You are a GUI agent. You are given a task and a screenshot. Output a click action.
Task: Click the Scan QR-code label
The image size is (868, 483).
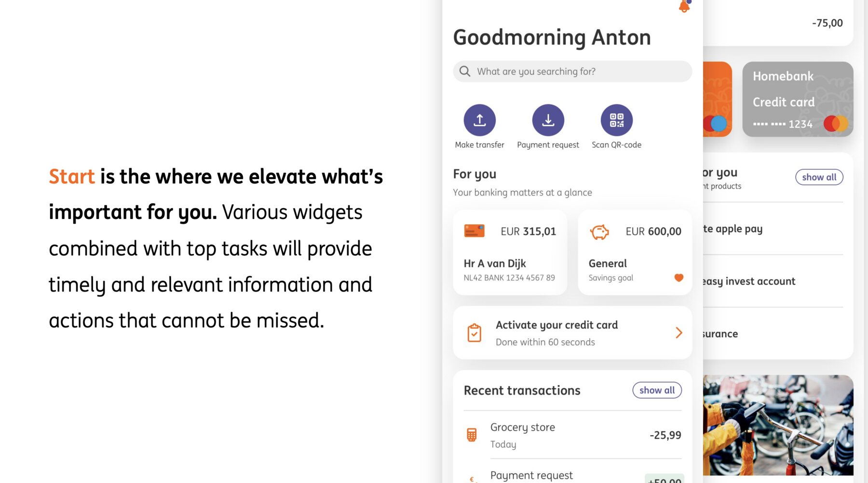[616, 145]
